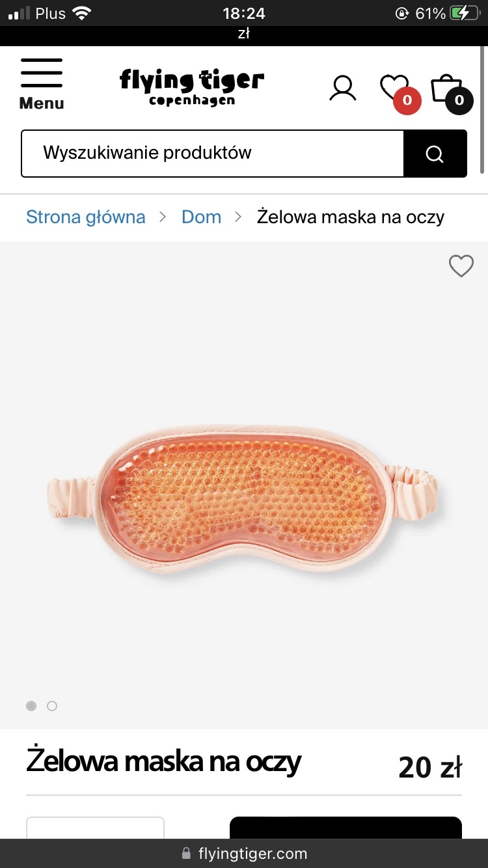Open the quantity selector box
488x868 pixels.
95,828
